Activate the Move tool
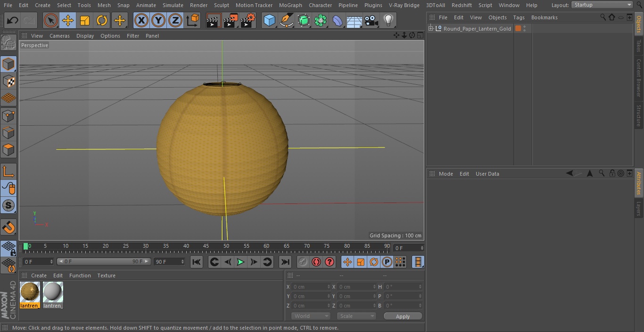The height and width of the screenshot is (332, 644). click(68, 21)
